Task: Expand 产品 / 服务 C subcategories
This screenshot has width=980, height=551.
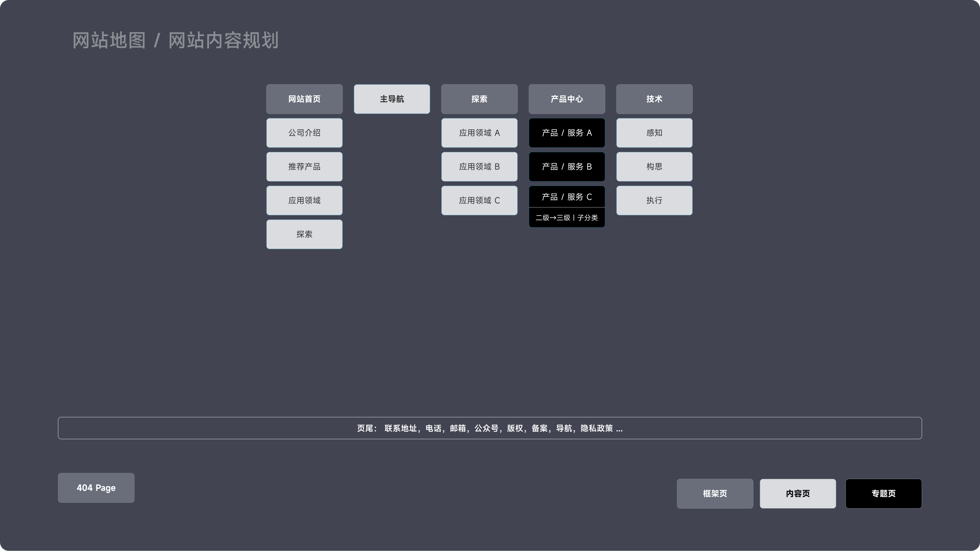Action: [x=567, y=197]
